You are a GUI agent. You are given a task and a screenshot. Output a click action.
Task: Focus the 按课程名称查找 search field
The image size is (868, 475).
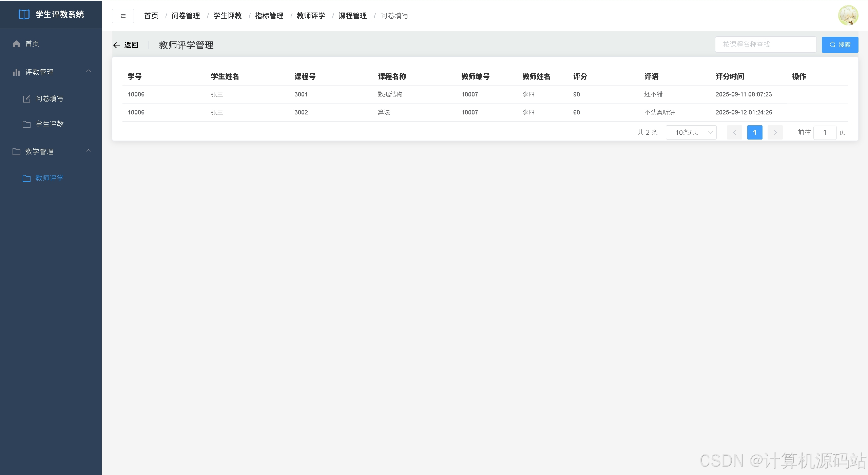[766, 44]
